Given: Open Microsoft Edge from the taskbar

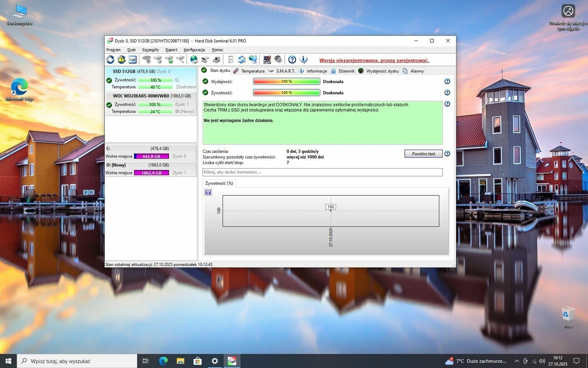Looking at the screenshot, I should point(163,361).
